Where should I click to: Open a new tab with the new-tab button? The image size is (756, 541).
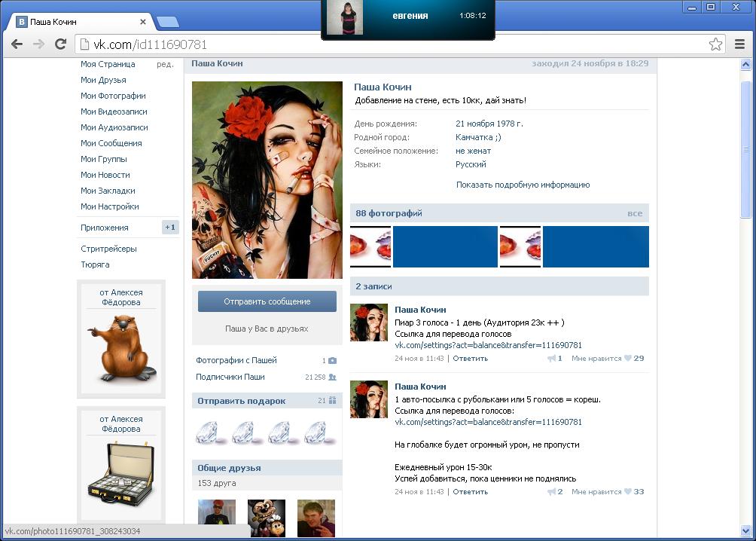tap(168, 22)
